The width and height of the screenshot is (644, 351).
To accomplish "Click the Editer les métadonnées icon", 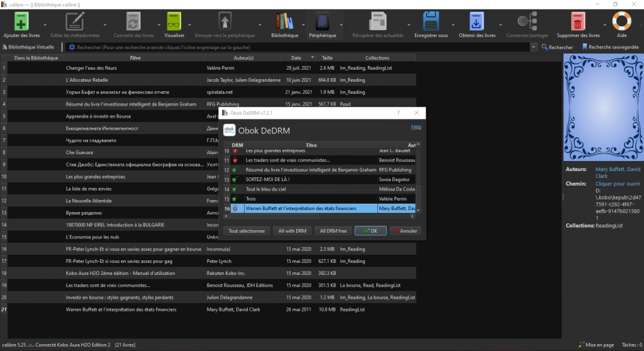I will [x=75, y=21].
